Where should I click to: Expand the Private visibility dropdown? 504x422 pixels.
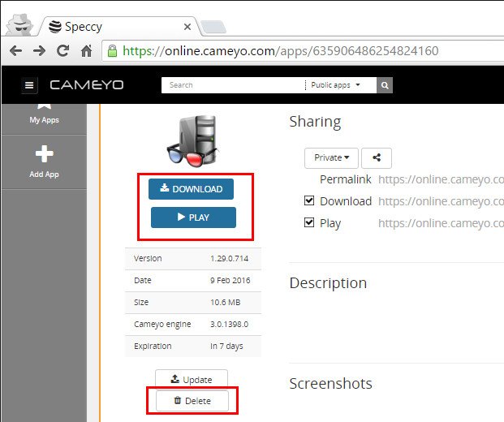pos(331,158)
